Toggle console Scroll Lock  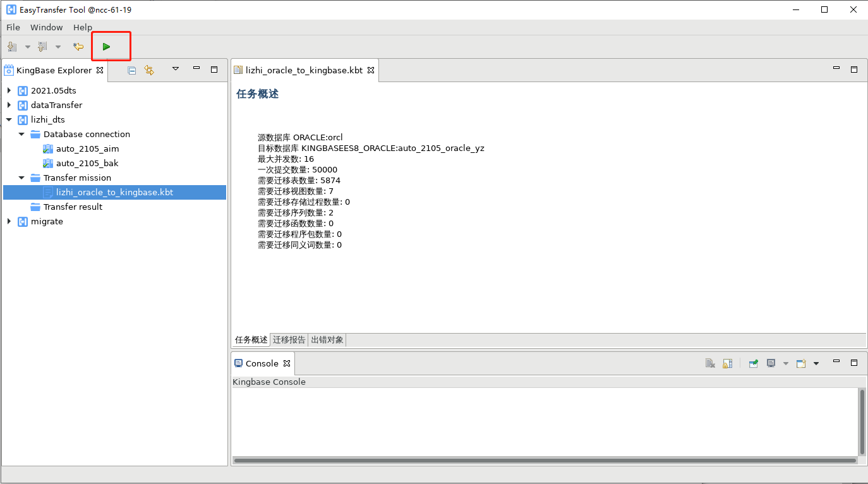728,363
